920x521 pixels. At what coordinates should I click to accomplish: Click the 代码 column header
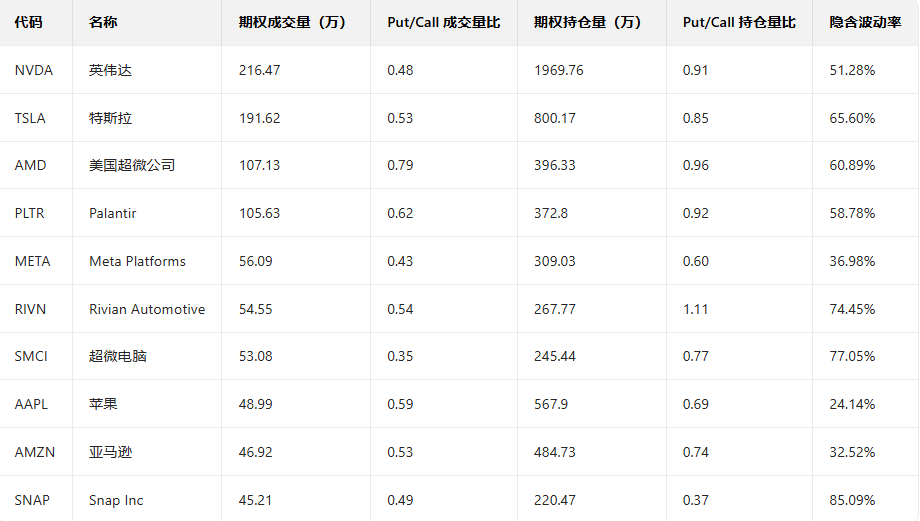click(x=29, y=22)
